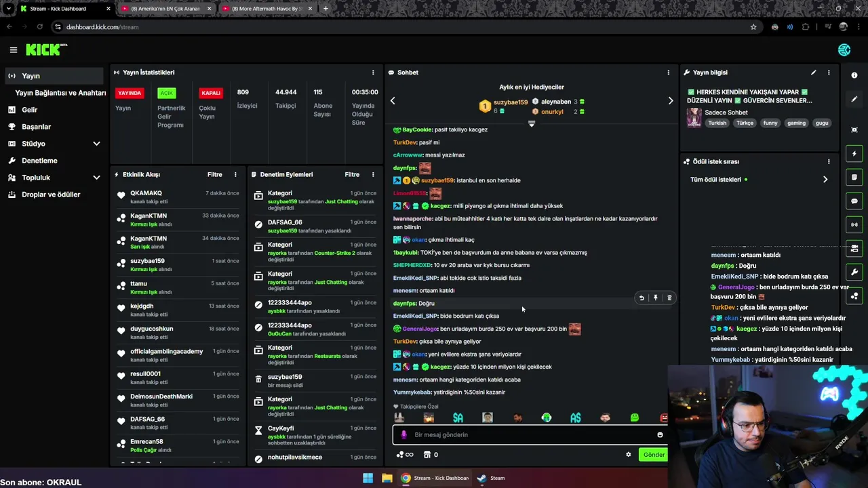
Task: Collapse the gifters banner with the small handle
Action: click(531, 123)
